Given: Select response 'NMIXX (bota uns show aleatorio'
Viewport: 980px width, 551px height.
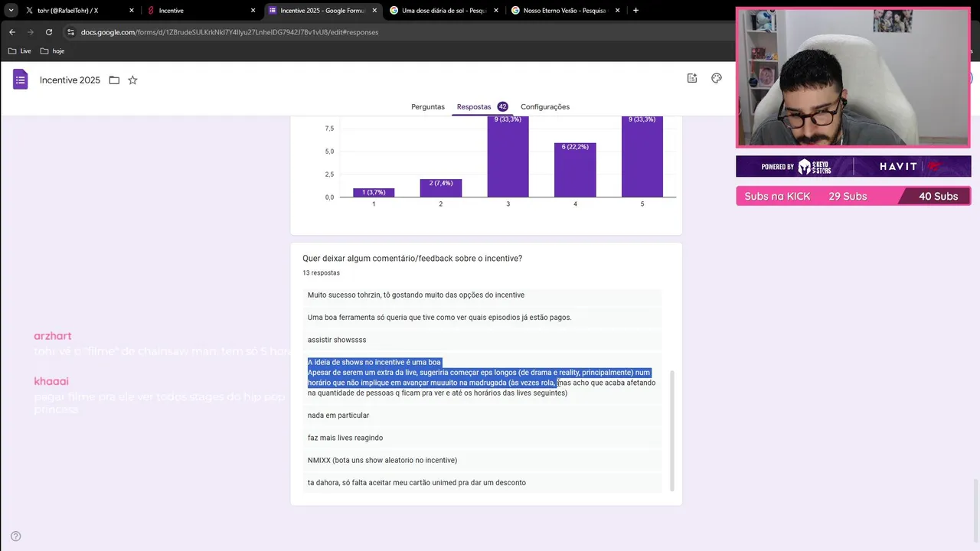Looking at the screenshot, I should 483,460.
